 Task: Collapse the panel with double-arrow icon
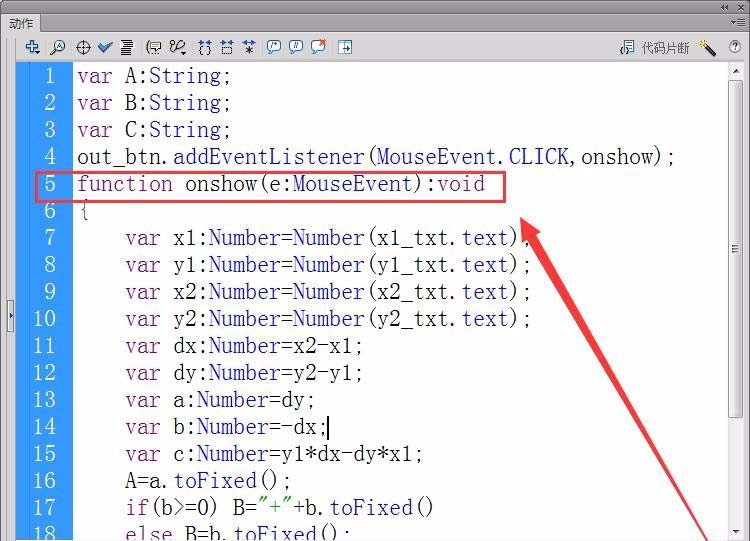[x=725, y=7]
